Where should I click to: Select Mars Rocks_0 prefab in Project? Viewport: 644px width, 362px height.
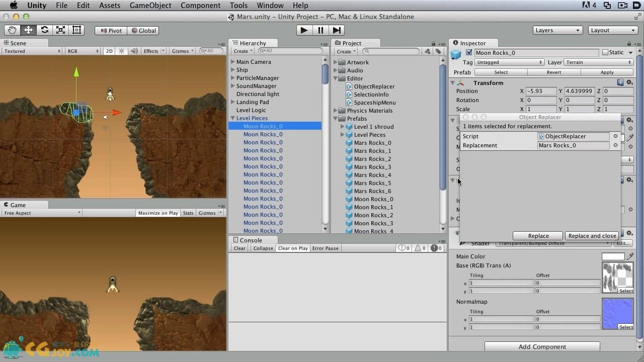pos(372,143)
